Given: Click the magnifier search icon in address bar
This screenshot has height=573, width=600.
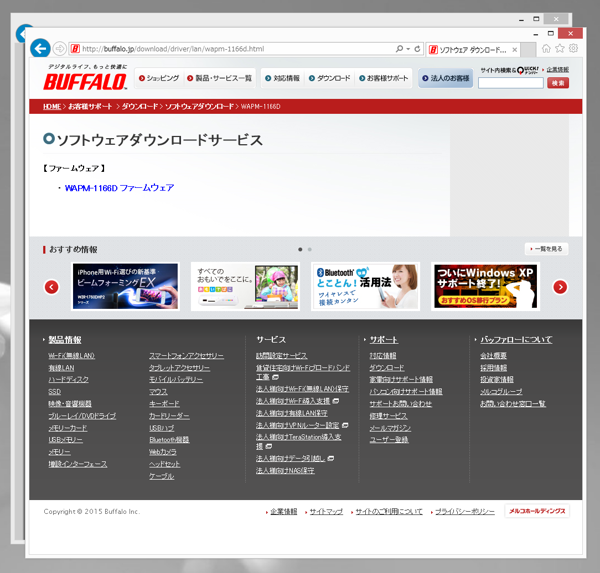Looking at the screenshot, I should 399,49.
